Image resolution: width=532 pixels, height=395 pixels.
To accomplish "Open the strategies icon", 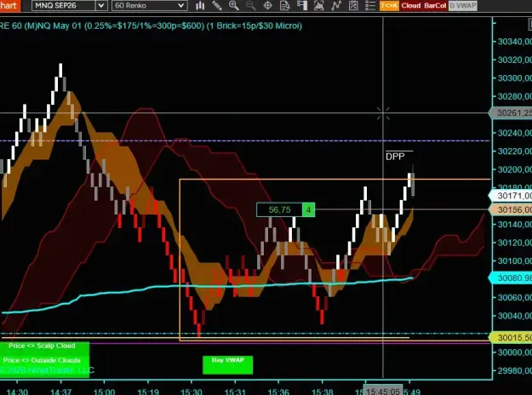I will 336,5.
